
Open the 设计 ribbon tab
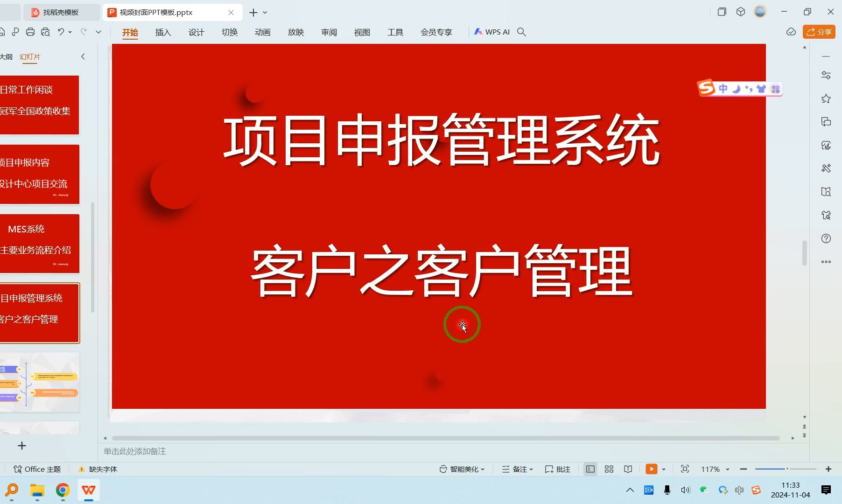point(196,32)
